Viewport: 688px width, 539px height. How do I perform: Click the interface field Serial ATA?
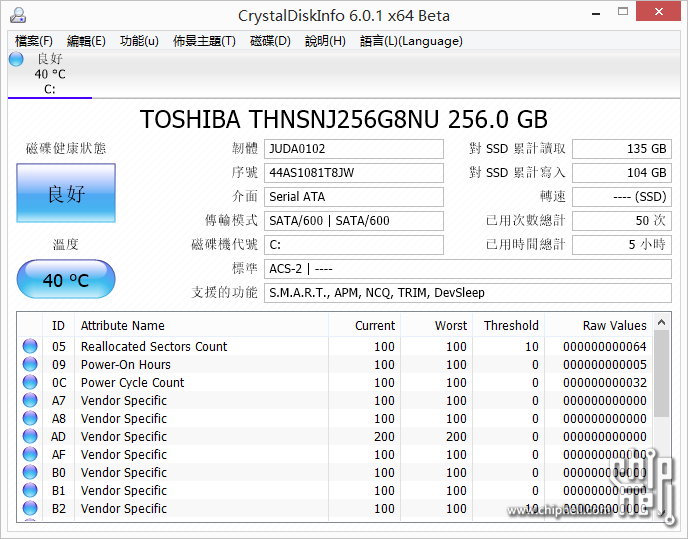click(354, 197)
